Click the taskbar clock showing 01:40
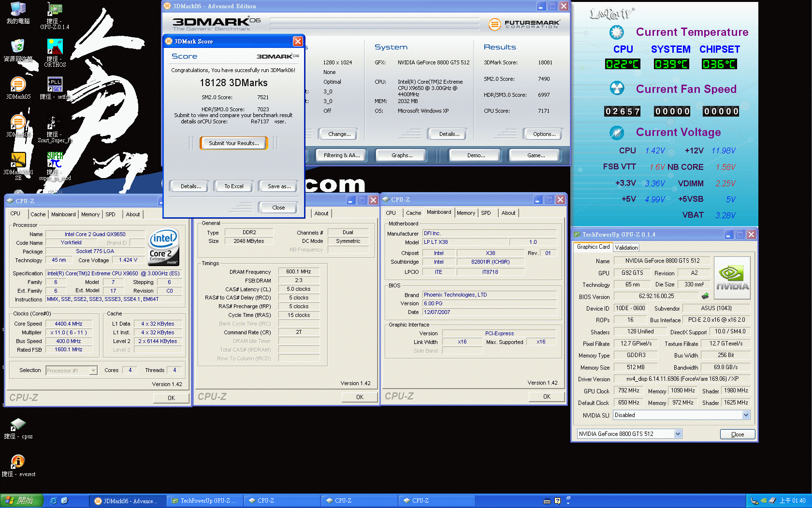812x508 pixels. [x=792, y=501]
